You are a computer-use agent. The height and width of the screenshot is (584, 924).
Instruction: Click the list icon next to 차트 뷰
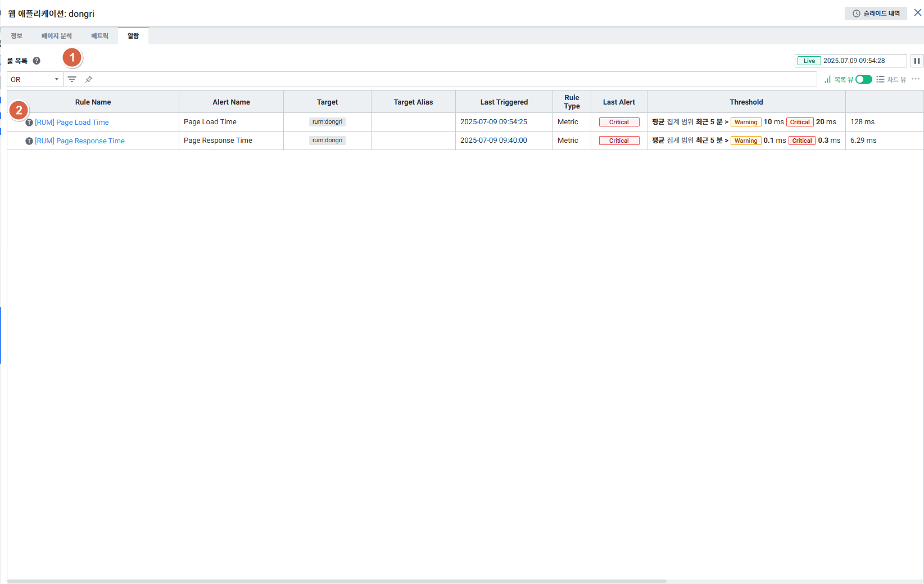click(880, 79)
